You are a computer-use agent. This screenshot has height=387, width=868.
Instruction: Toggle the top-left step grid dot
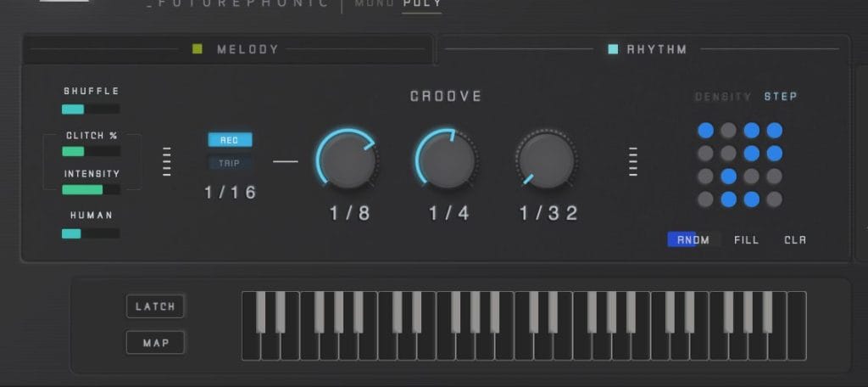705,131
